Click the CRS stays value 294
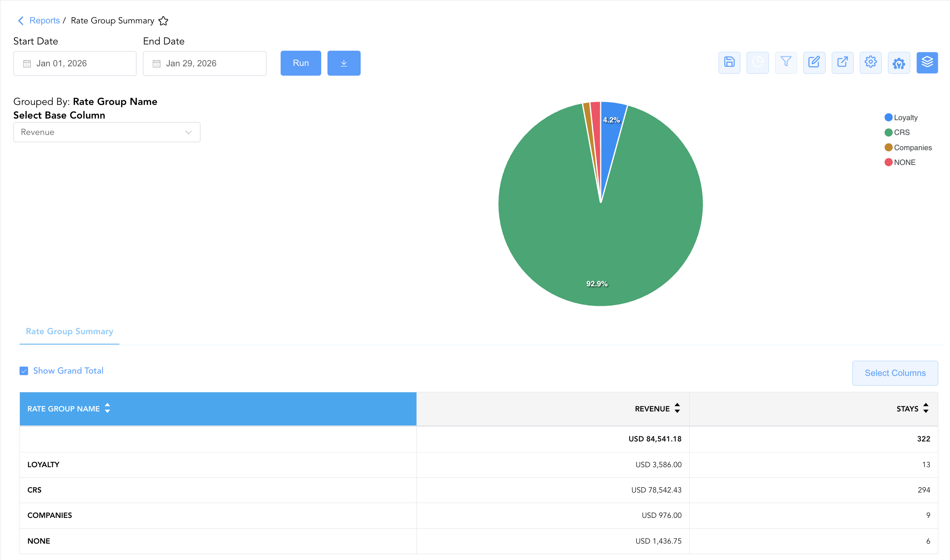950x560 pixels. (x=924, y=490)
